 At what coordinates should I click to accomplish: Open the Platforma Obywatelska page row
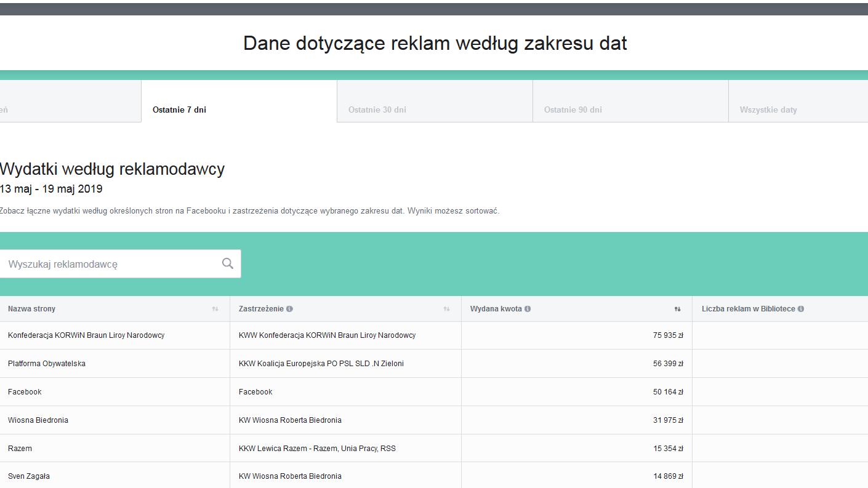click(47, 364)
